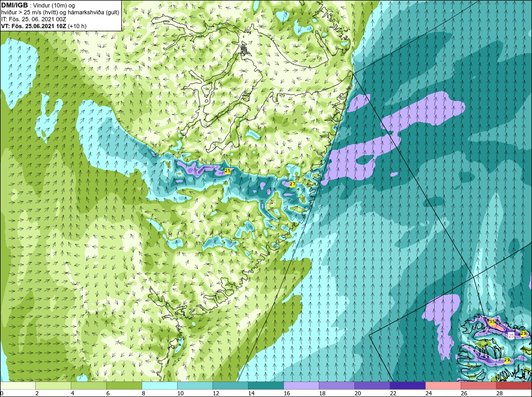Click the 24–26 m/s light pink legend swatch
The height and width of the screenshot is (397, 532).
point(443,386)
